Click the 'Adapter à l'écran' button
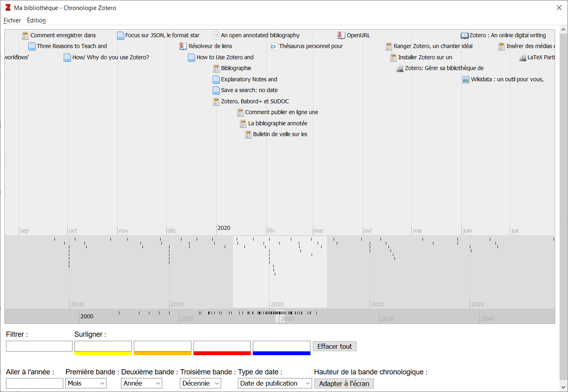 (x=344, y=384)
